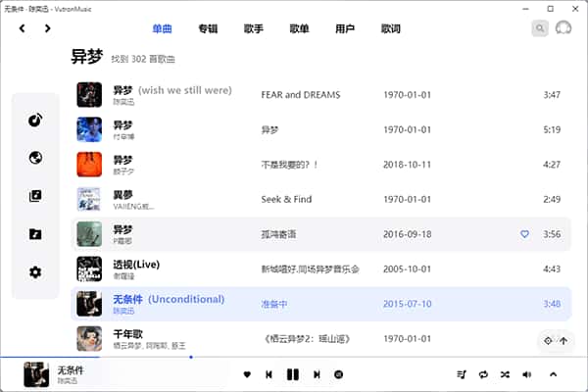This screenshot has width=588, height=392.
Task: Click the cover of the Seek & Find song
Action: click(89, 199)
